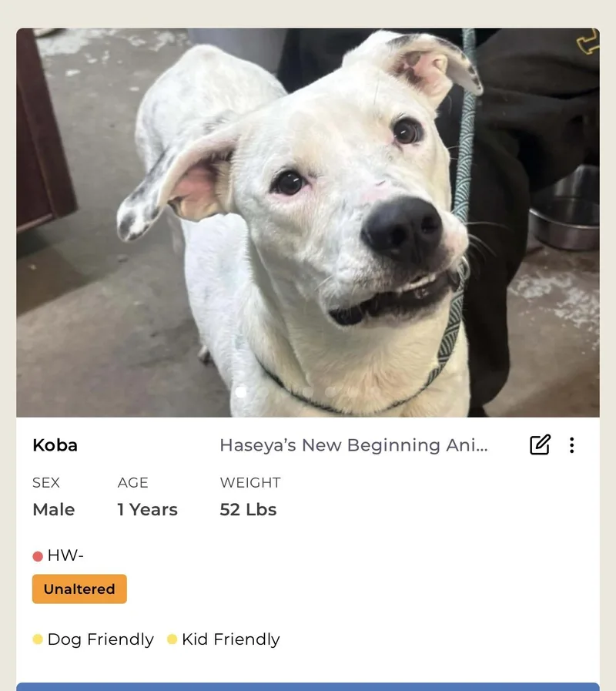Click the AGE field heading

[x=132, y=482]
